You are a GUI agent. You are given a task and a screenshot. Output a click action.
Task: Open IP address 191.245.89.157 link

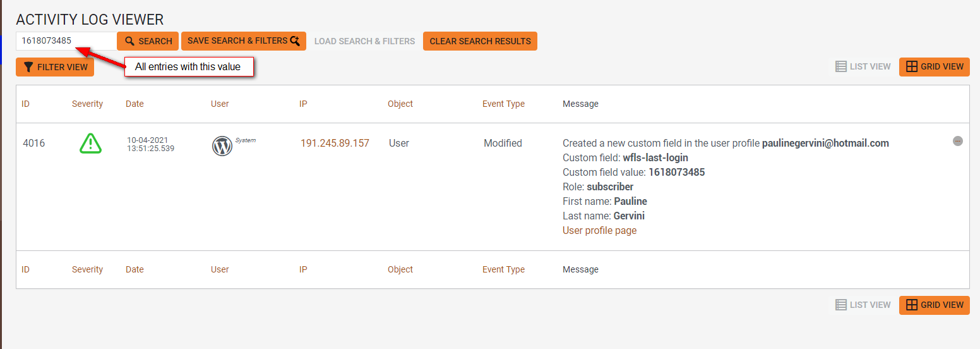(335, 144)
